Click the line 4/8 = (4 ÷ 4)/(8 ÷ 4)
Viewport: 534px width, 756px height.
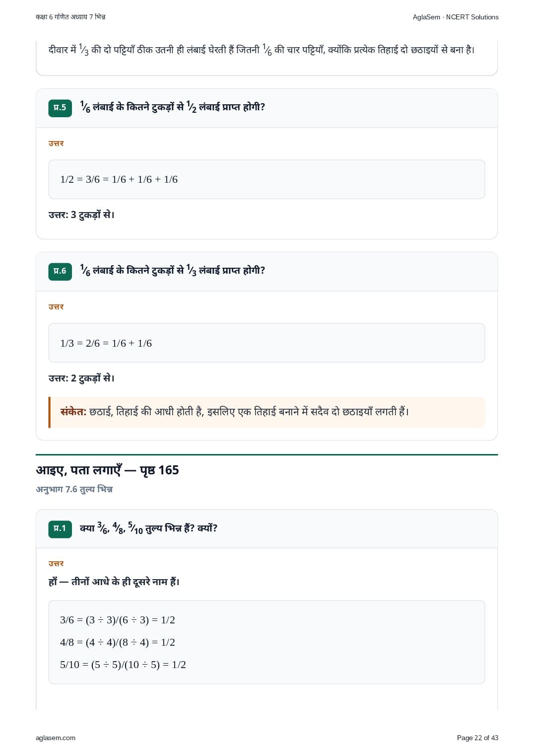pos(118,642)
